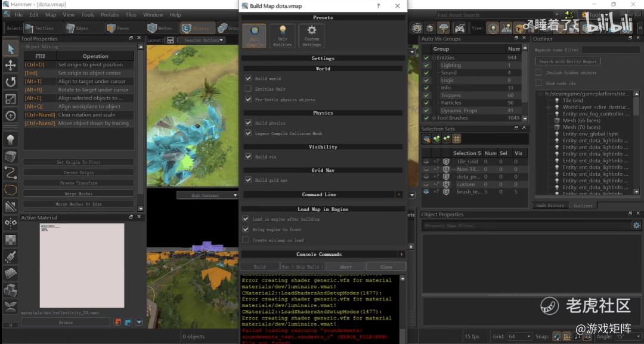
Task: Expand the Command Line section
Action: 398,194
